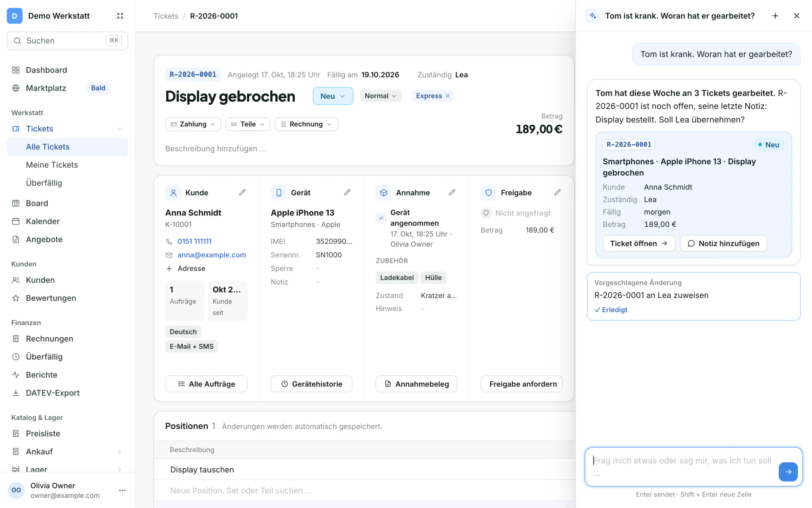Expand the Zahlung dropdown
The image size is (812, 508).
point(193,124)
